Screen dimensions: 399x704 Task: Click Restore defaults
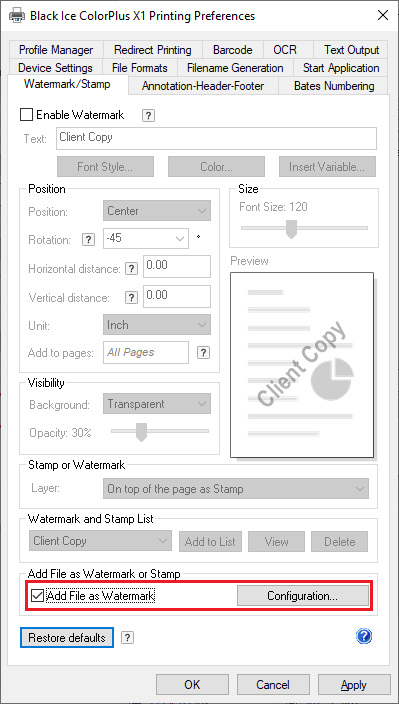[x=67, y=638]
